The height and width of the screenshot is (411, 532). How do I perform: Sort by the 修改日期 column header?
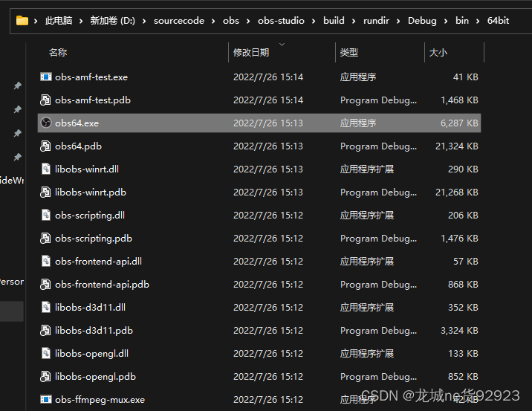tap(250, 52)
